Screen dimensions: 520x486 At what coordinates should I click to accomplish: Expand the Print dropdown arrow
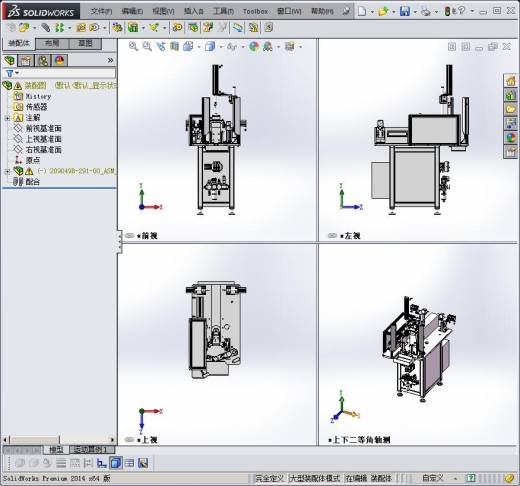click(436, 12)
